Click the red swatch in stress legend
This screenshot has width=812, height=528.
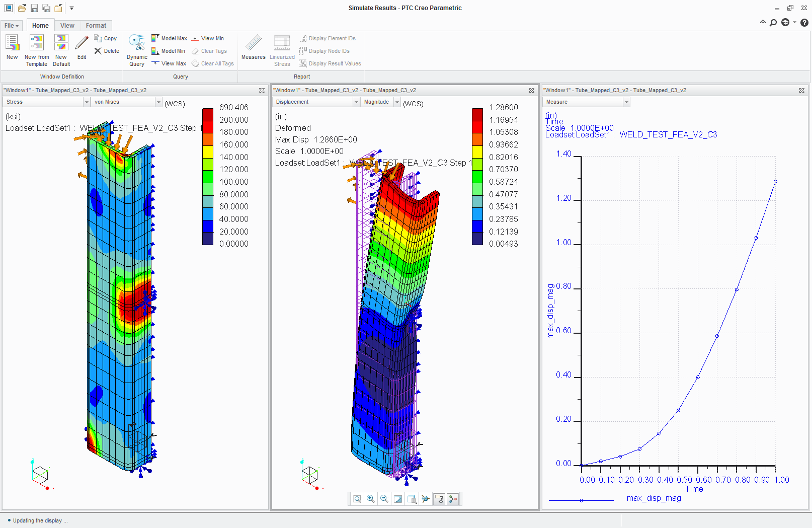tap(208, 126)
